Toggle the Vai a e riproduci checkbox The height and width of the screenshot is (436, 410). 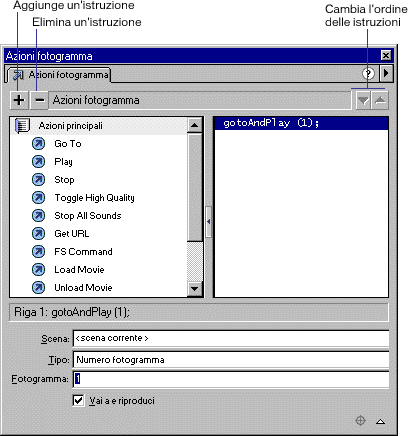(x=78, y=400)
